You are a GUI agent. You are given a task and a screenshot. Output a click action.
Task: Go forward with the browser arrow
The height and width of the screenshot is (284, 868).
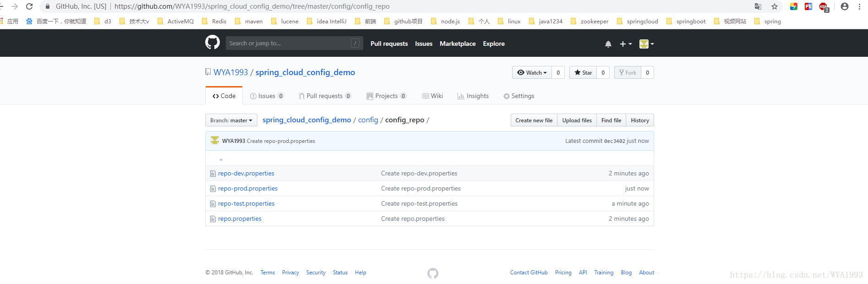(x=14, y=6)
